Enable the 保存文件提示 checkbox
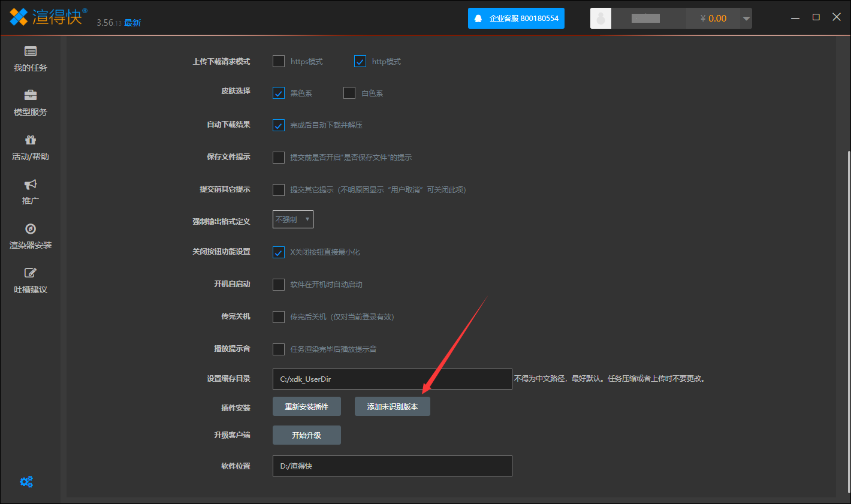 279,158
